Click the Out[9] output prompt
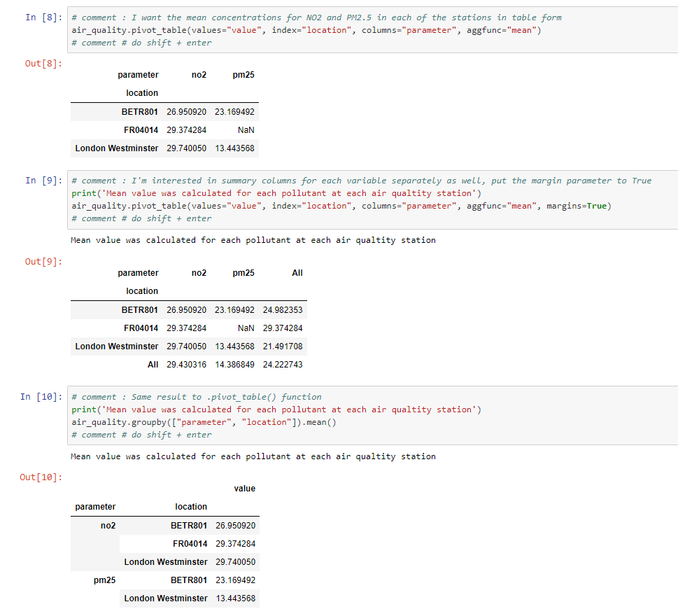This screenshot has width=678, height=616. pyautogui.click(x=43, y=261)
